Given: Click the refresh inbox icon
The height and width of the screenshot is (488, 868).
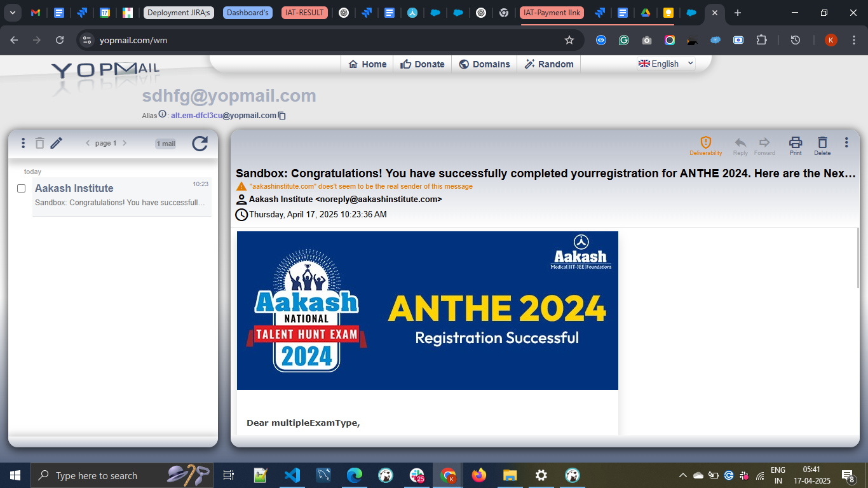Looking at the screenshot, I should coord(200,144).
